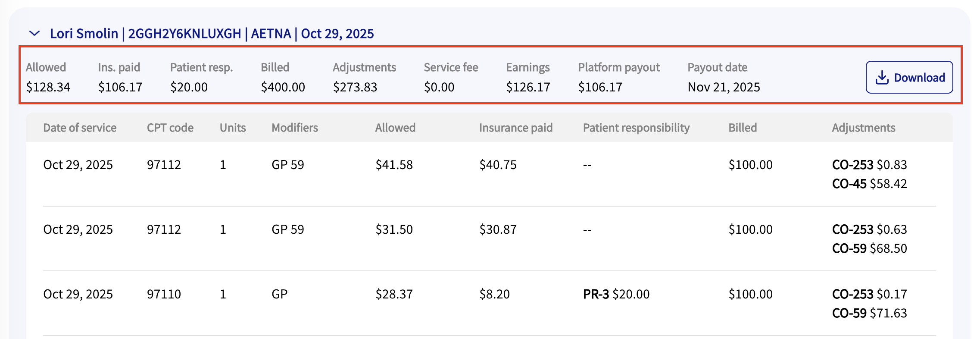Viewport: 980px width, 339px height.
Task: Click the Download button
Action: pos(909,78)
